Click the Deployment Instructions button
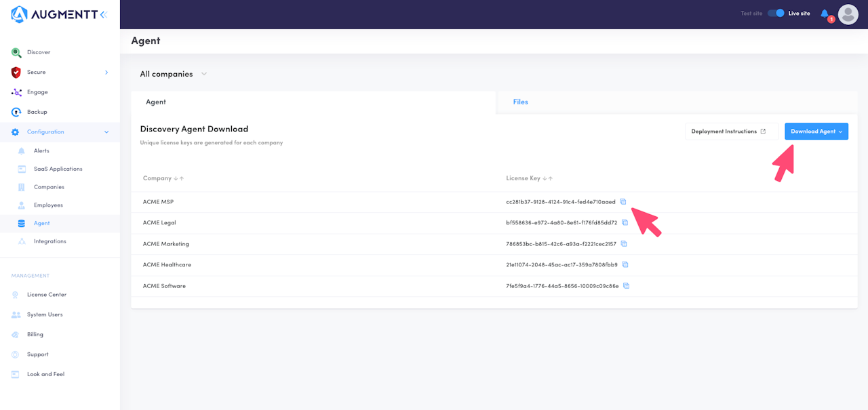 728,131
